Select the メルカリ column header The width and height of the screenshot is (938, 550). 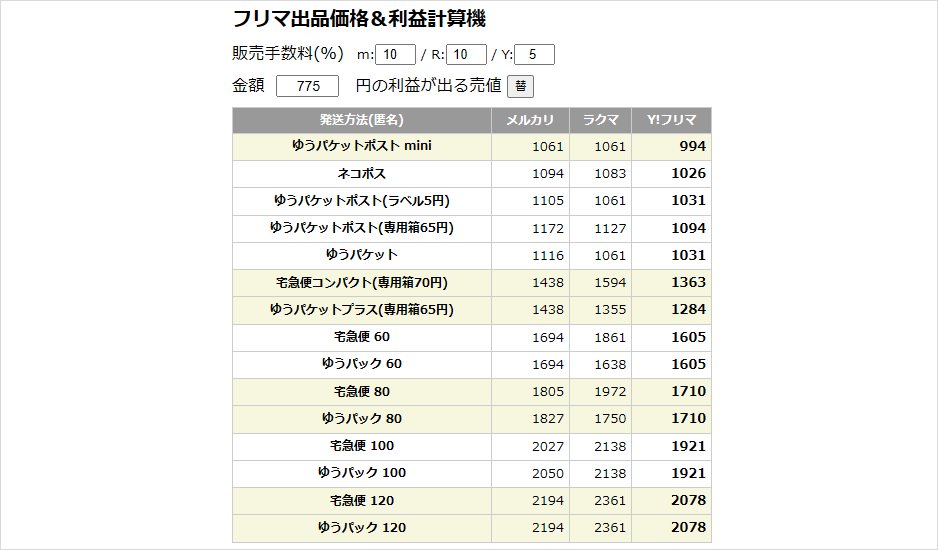pyautogui.click(x=530, y=120)
